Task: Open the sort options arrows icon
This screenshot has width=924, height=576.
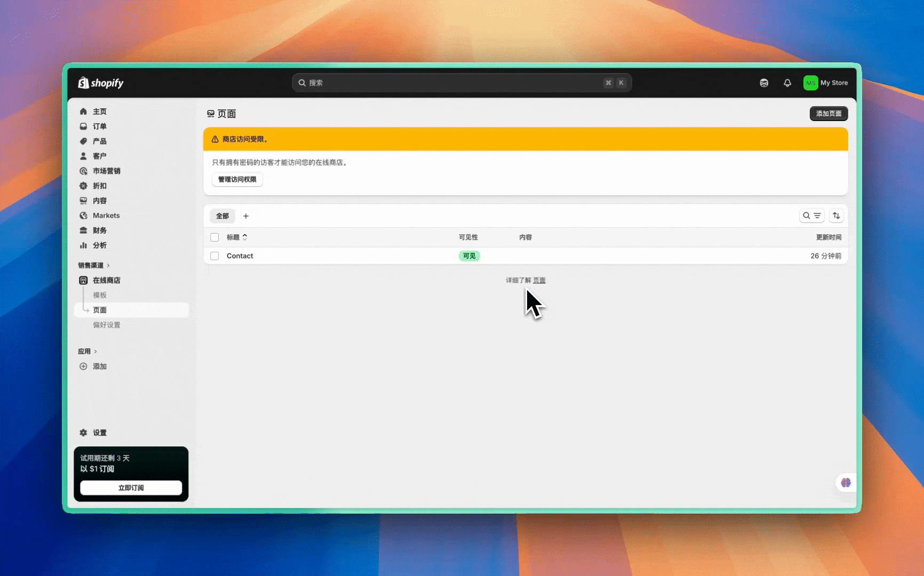Action: tap(836, 215)
